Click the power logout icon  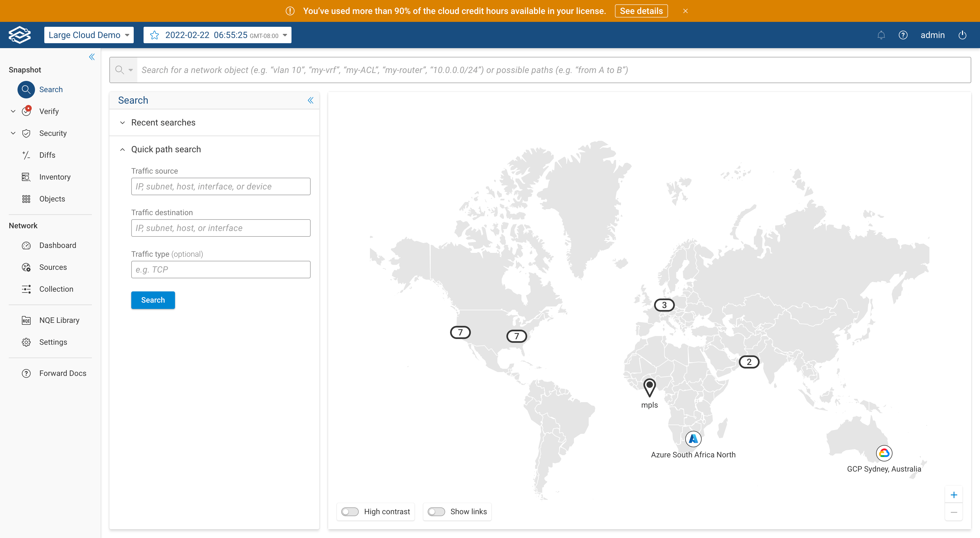(x=962, y=35)
